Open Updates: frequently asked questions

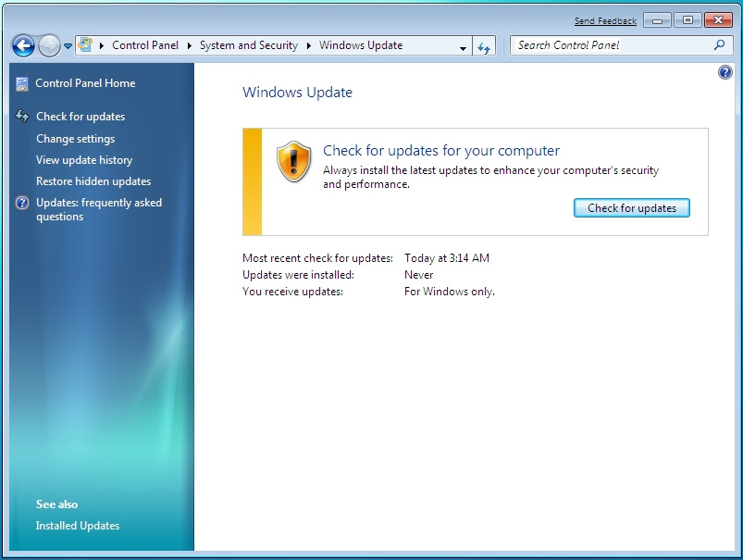click(x=99, y=209)
